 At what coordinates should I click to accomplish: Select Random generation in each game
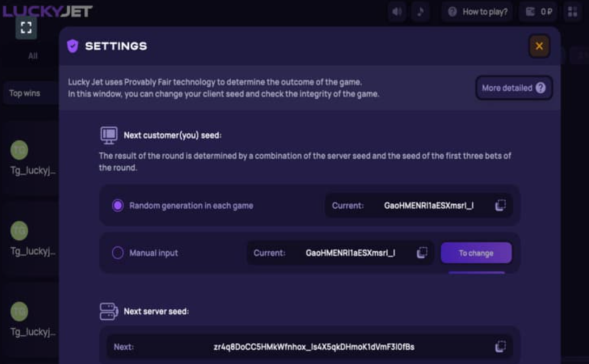(x=117, y=205)
